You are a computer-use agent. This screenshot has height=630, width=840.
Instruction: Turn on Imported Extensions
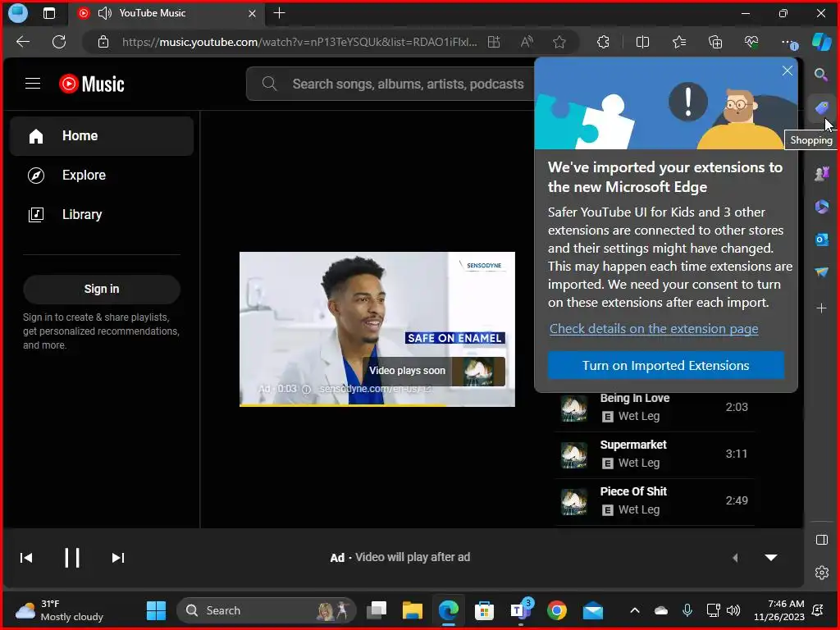coord(666,365)
